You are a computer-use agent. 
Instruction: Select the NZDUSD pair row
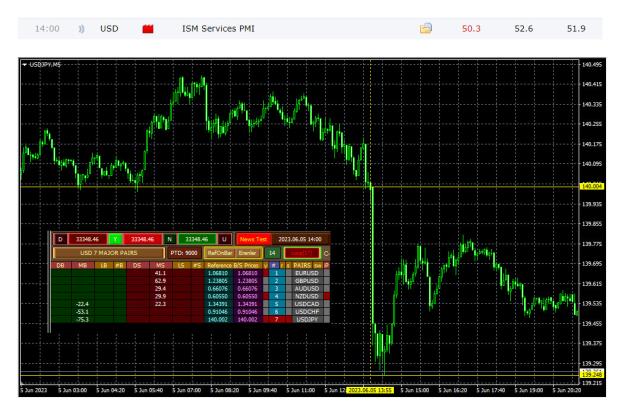[307, 296]
